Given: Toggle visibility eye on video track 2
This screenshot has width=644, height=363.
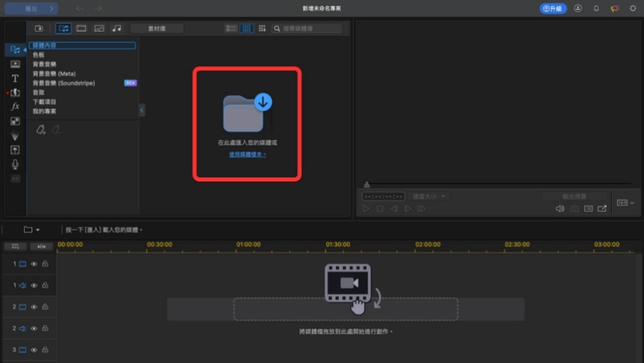Looking at the screenshot, I should tap(34, 307).
